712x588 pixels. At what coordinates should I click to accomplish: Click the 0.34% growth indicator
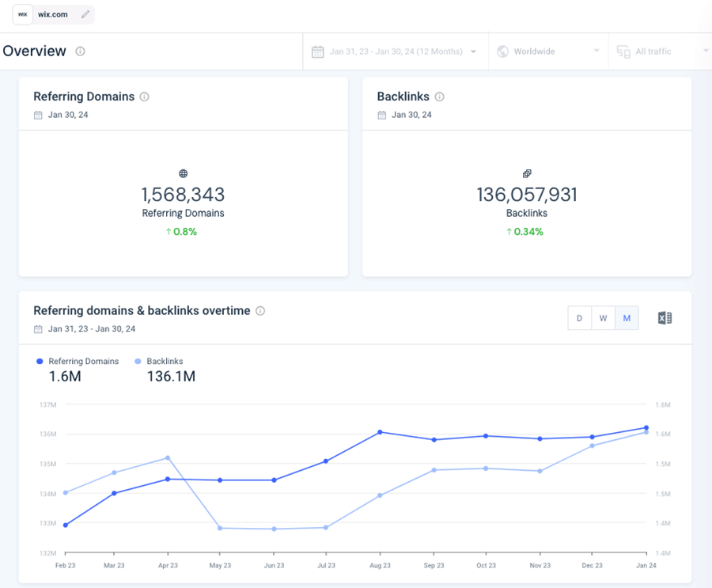[x=525, y=232]
